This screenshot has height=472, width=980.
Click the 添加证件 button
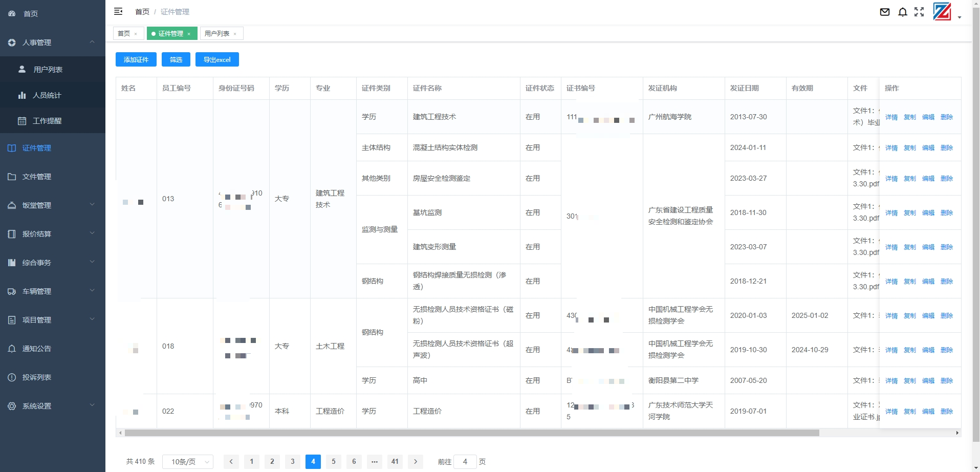coord(136,59)
